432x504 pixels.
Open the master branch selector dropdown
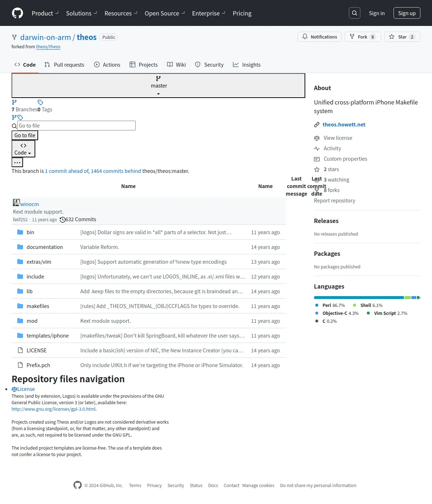(x=158, y=86)
